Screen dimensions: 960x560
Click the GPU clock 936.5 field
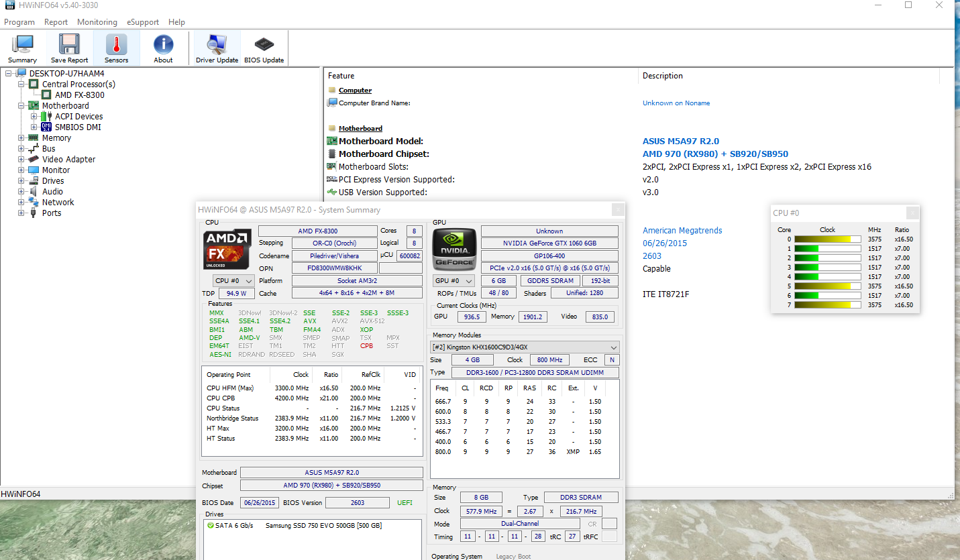[x=472, y=317]
